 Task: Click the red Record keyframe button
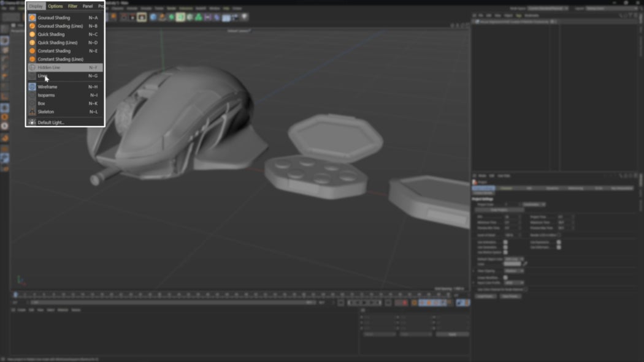[x=405, y=303]
